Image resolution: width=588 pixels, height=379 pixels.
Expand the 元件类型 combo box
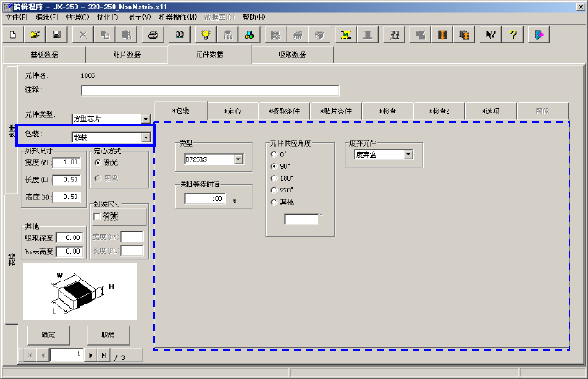pos(146,119)
